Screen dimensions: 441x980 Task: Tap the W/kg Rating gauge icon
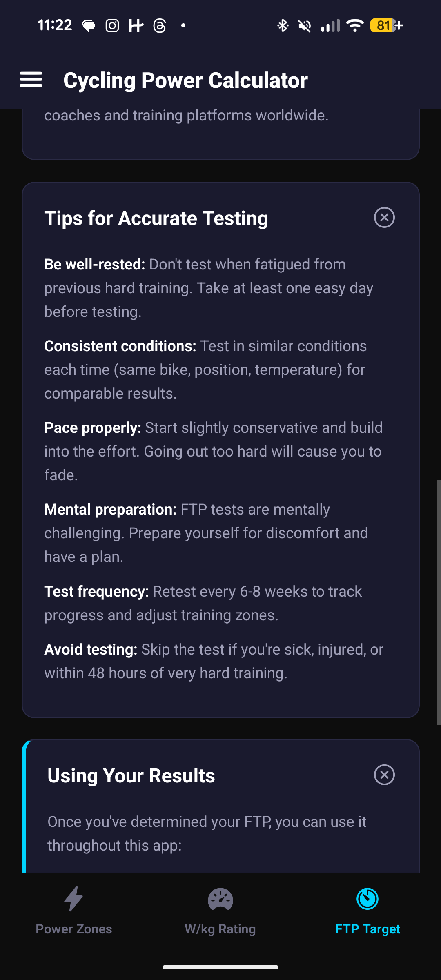(220, 899)
